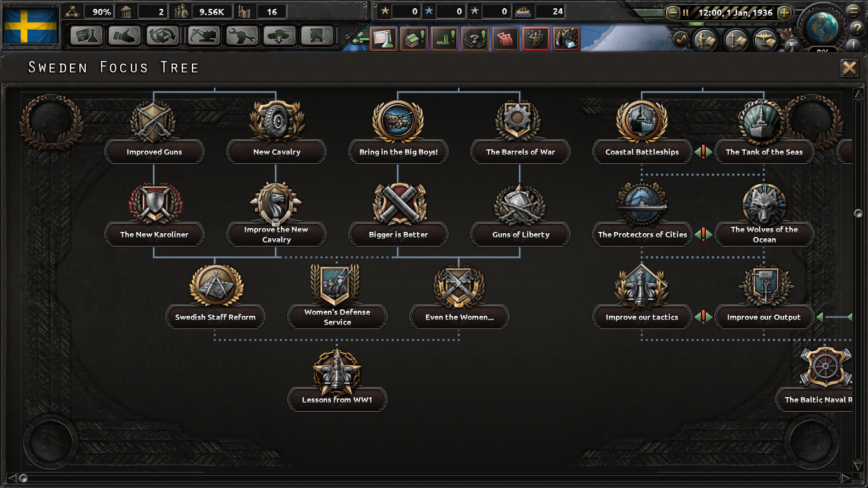Open the Trade screen with circular arrows
The image size is (868, 488).
coord(163,36)
